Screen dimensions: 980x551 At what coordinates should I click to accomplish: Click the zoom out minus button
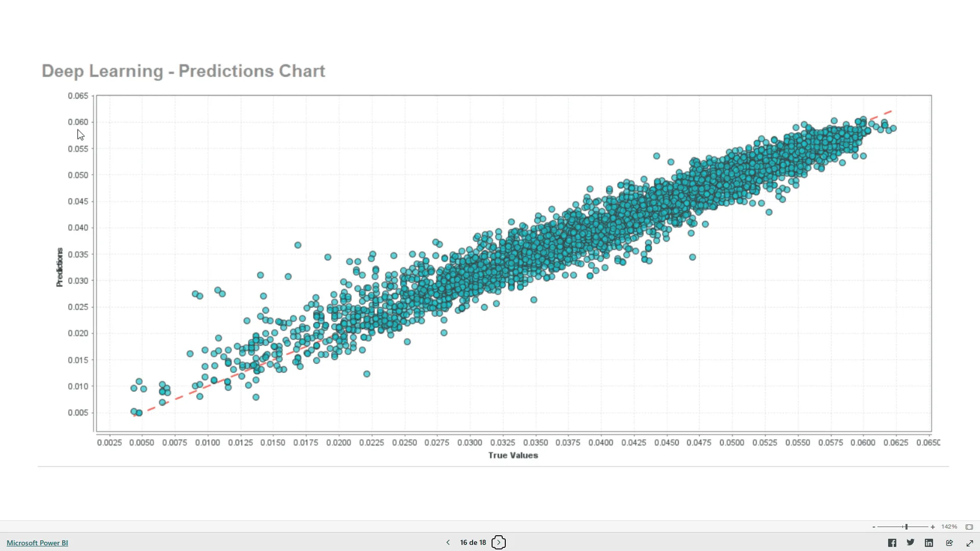click(874, 527)
